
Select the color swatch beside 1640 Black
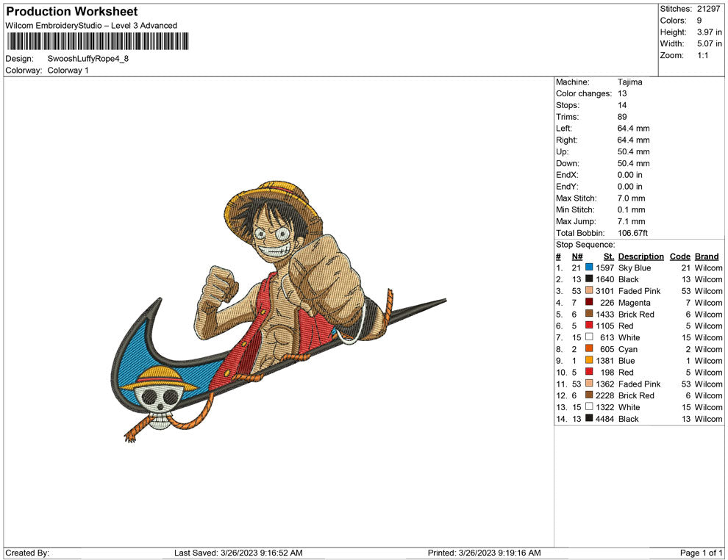tap(589, 279)
